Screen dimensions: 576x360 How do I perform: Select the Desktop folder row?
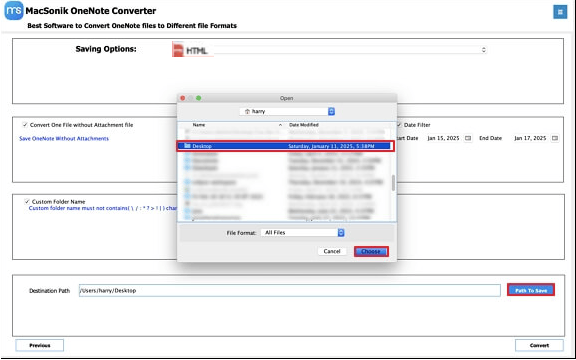tap(285, 146)
